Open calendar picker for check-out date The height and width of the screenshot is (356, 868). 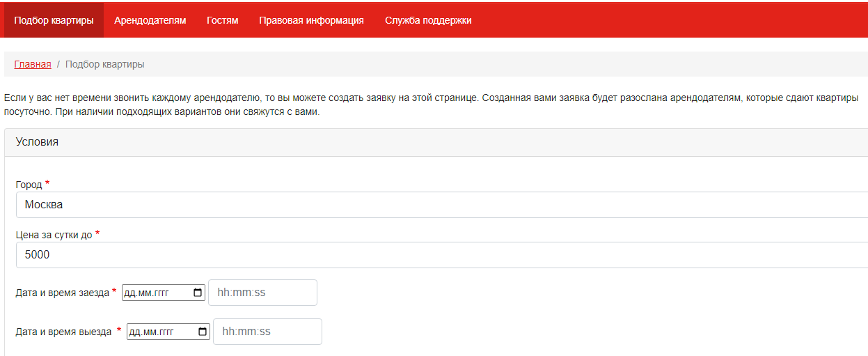pyautogui.click(x=203, y=332)
